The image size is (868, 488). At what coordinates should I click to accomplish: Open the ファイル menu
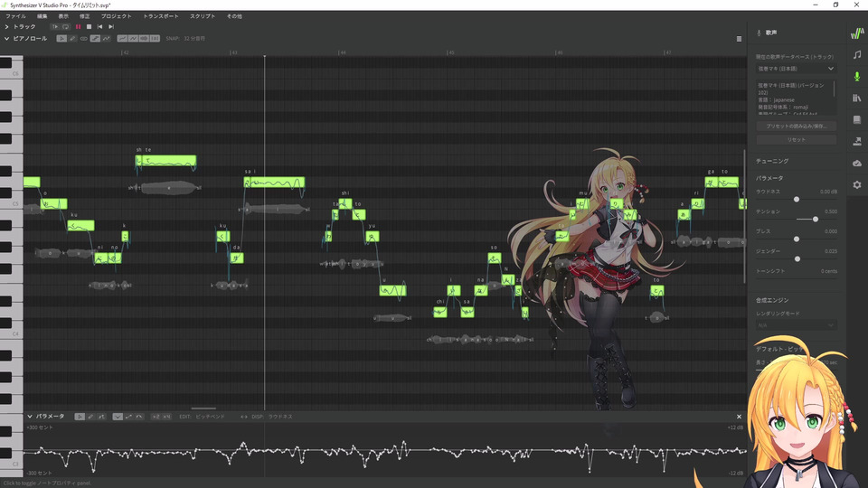tap(15, 16)
